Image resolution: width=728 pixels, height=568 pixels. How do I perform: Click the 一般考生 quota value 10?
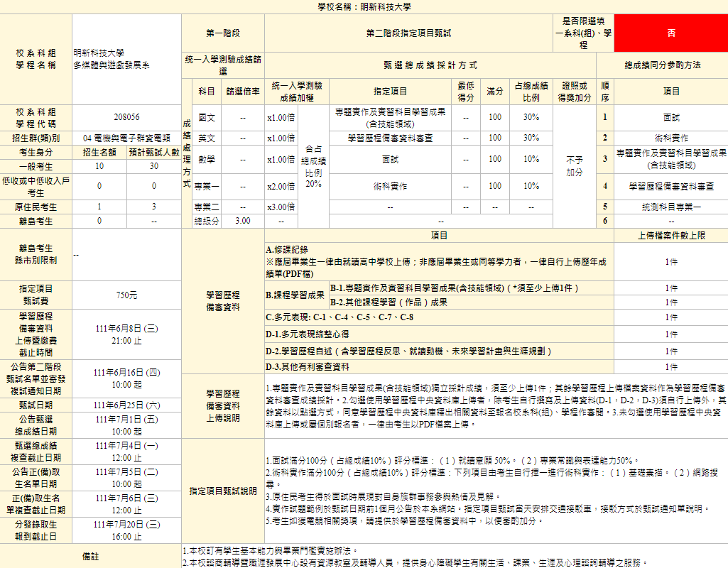[99, 166]
